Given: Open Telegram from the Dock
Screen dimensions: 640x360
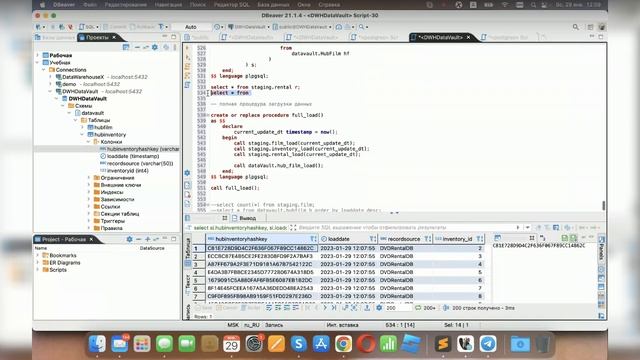Looking at the screenshot, I should [488, 344].
